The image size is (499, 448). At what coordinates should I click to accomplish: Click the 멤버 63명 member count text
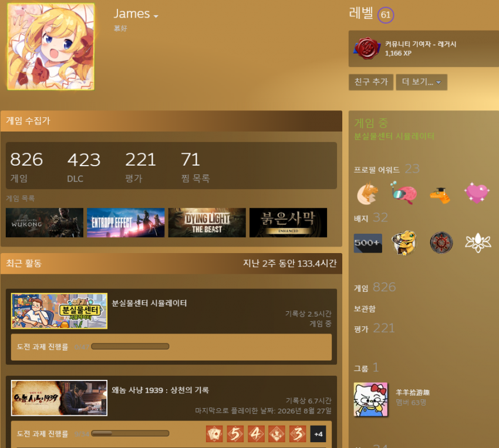(411, 403)
